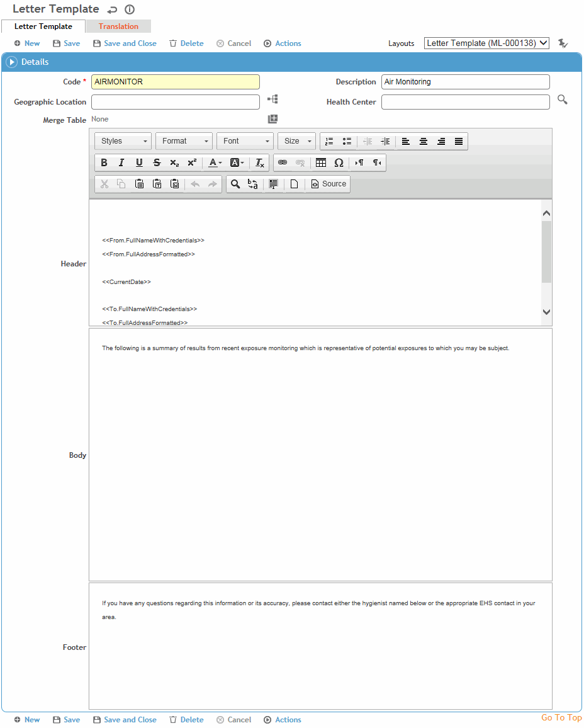The height and width of the screenshot is (728, 584).
Task: Paste from Word
Action: [174, 184]
